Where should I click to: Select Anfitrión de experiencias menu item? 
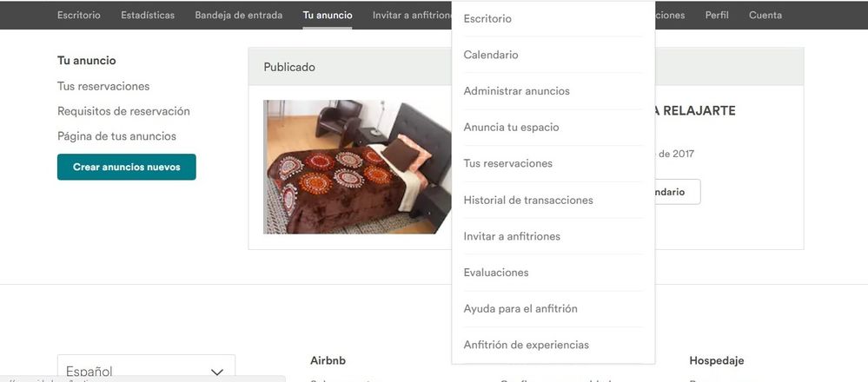[527, 345]
